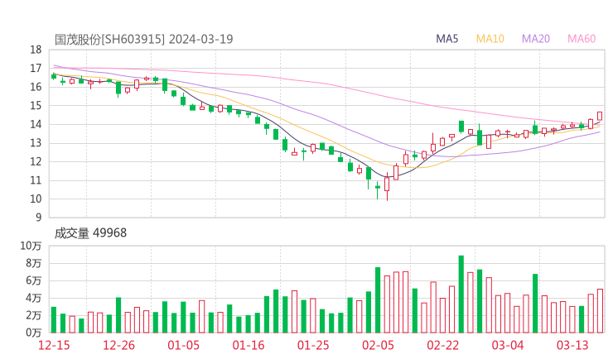Click the 12-26 date axis label
This screenshot has width=613, height=364.
click(x=118, y=345)
